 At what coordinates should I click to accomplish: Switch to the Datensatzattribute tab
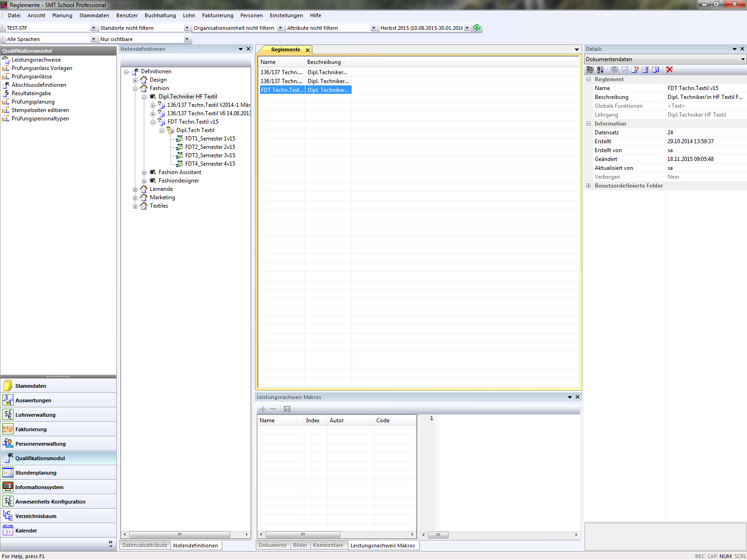point(145,545)
